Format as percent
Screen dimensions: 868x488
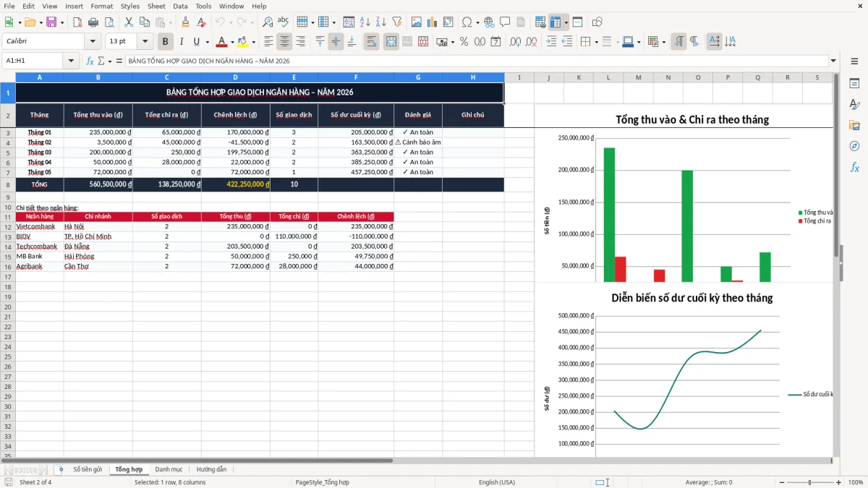tap(464, 42)
